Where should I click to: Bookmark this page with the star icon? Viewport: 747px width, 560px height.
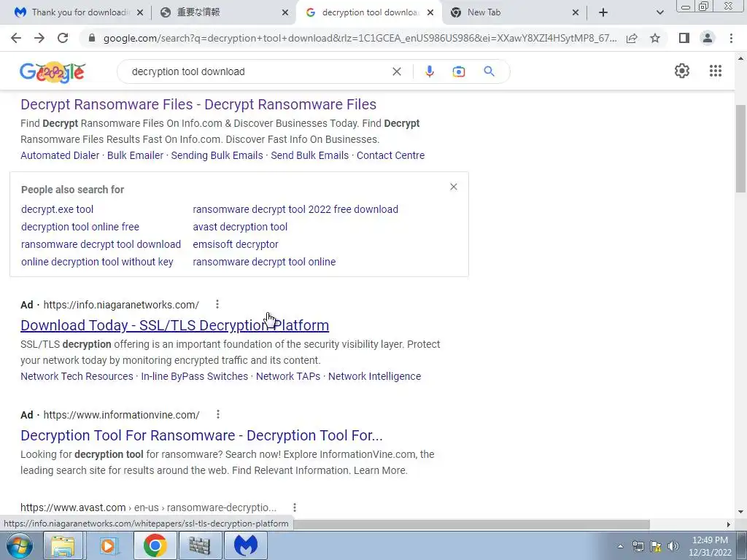tap(655, 38)
